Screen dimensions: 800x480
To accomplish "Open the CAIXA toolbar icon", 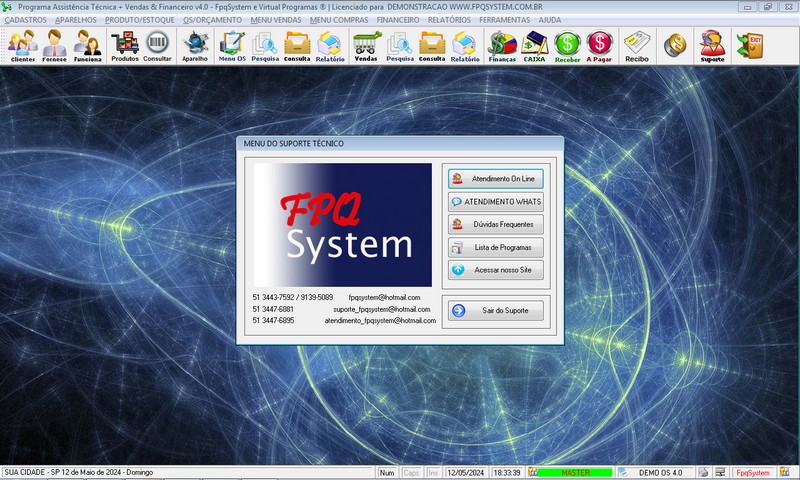I will click(534, 46).
